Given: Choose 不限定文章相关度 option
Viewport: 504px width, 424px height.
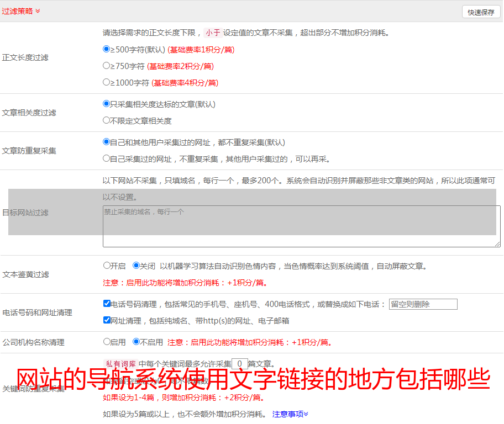Looking at the screenshot, I should tap(107, 120).
